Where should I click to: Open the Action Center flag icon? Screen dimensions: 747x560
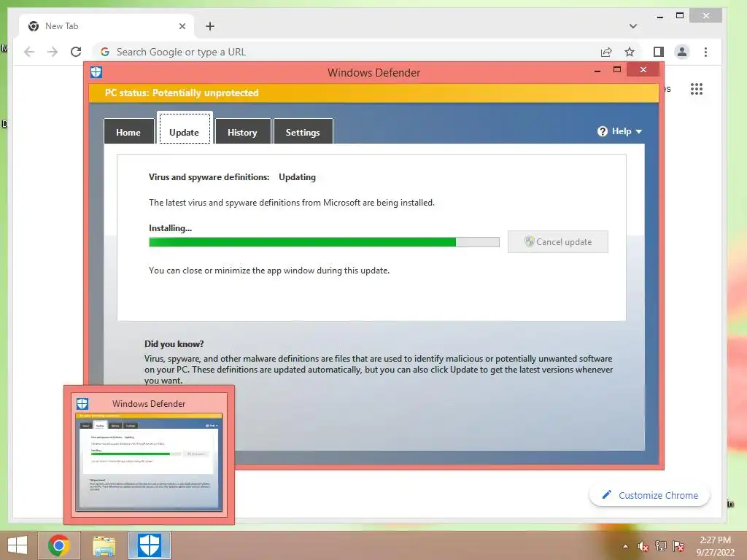(x=678, y=545)
